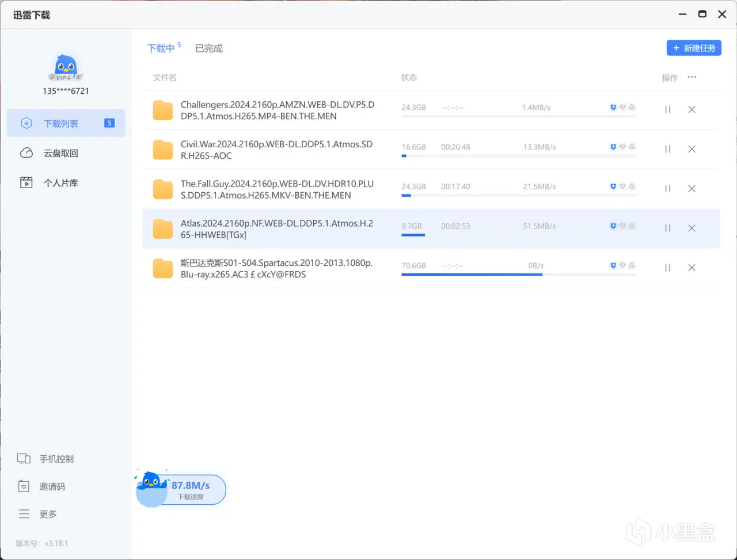Click the blue bird VIP avatar

66,68
